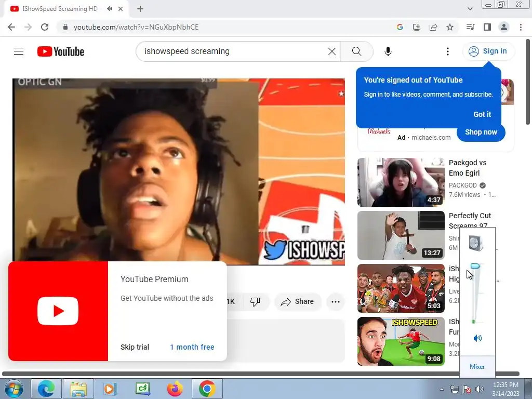
Task: Open the network tray icon
Action: point(454,389)
